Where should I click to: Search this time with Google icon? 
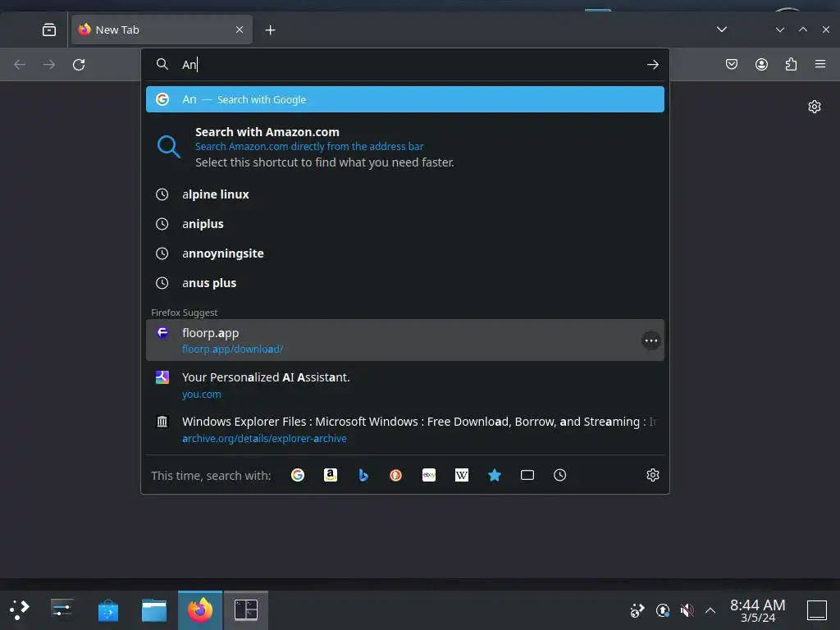pos(297,475)
